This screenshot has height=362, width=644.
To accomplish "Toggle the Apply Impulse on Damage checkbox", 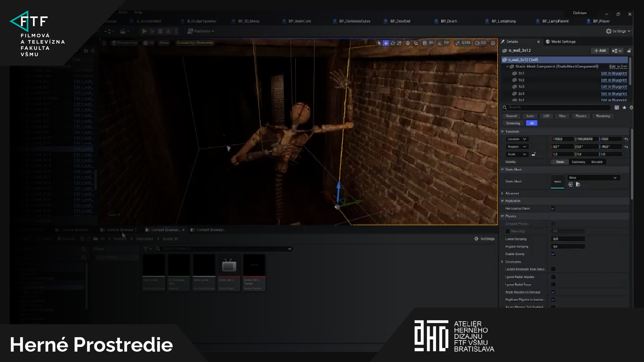I will pyautogui.click(x=553, y=292).
